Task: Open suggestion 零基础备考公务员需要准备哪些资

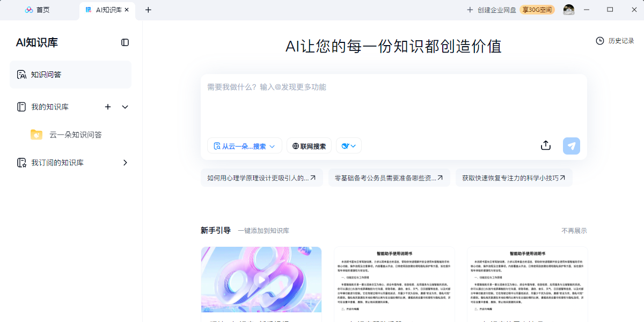Action: tap(389, 178)
